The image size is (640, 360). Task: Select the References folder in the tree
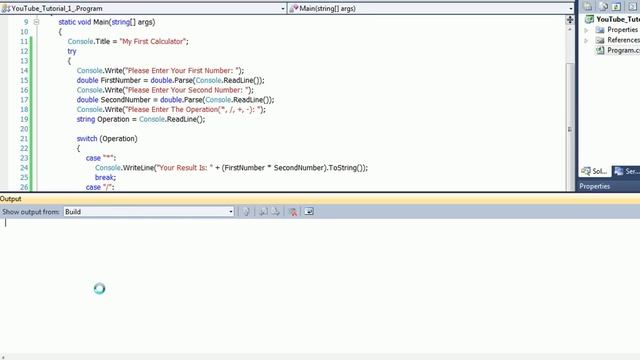(x=623, y=40)
